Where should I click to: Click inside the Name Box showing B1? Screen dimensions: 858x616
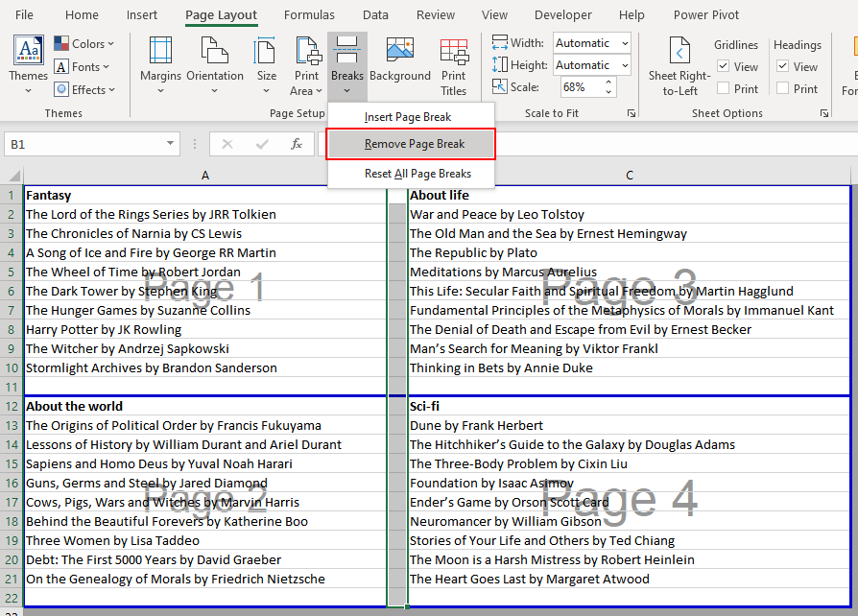coord(86,143)
